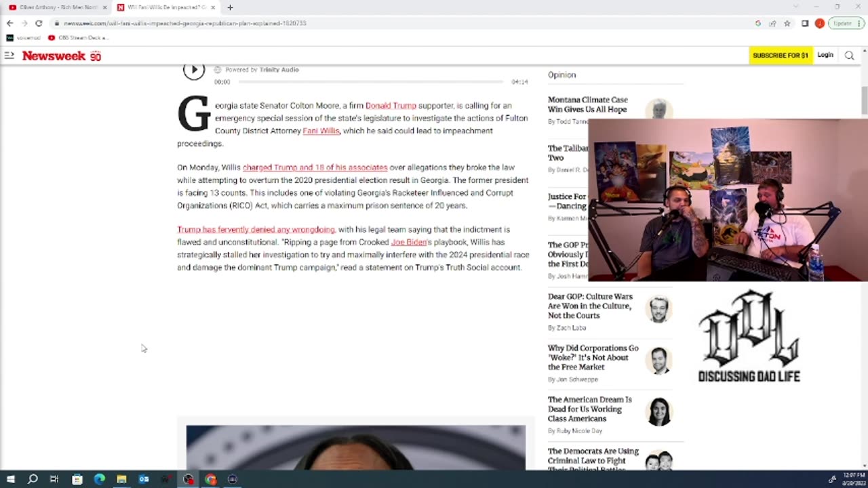The height and width of the screenshot is (488, 868).
Task: Click the Chrome Update button
Action: [x=846, y=23]
